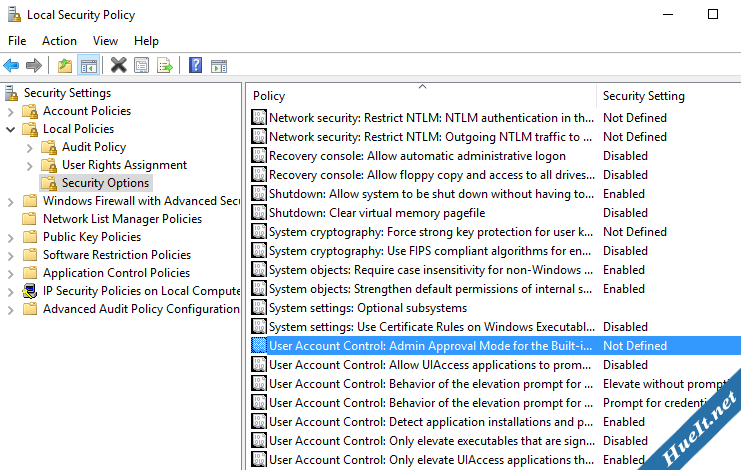Expand the Application Control Policies node
Screen dimensions: 741x470
(11, 273)
